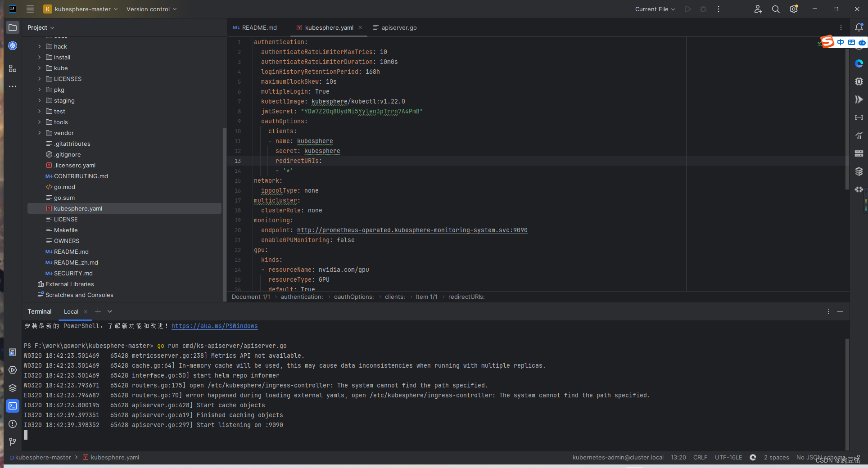868x468 pixels.
Task: Expand the kube folder
Action: (40, 68)
